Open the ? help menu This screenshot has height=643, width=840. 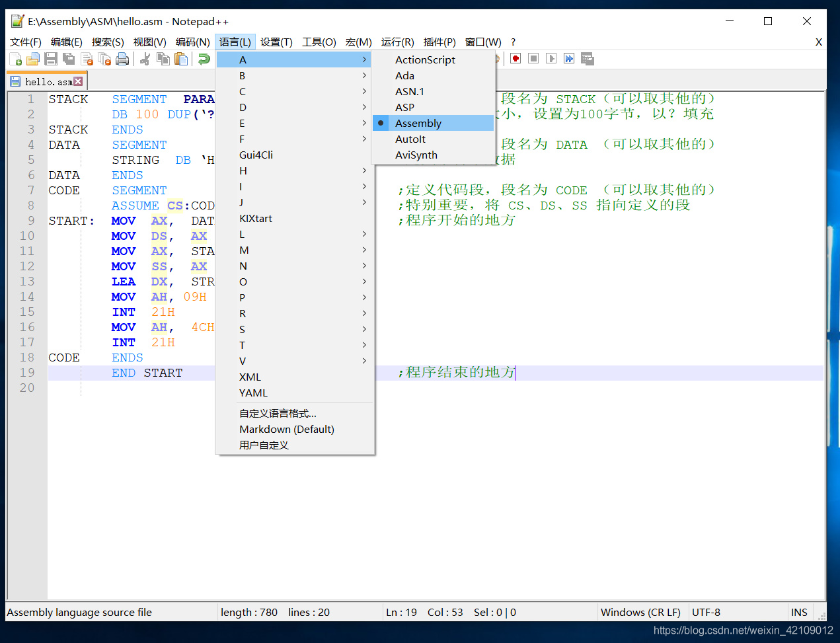click(514, 42)
